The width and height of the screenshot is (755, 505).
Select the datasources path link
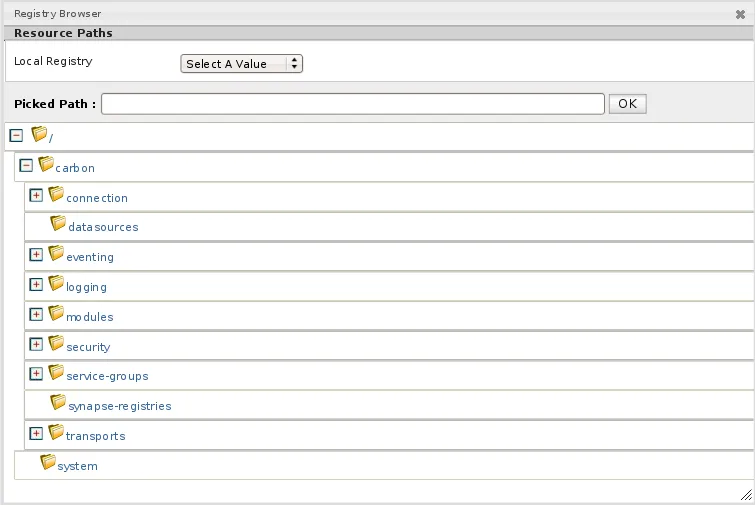pos(103,227)
